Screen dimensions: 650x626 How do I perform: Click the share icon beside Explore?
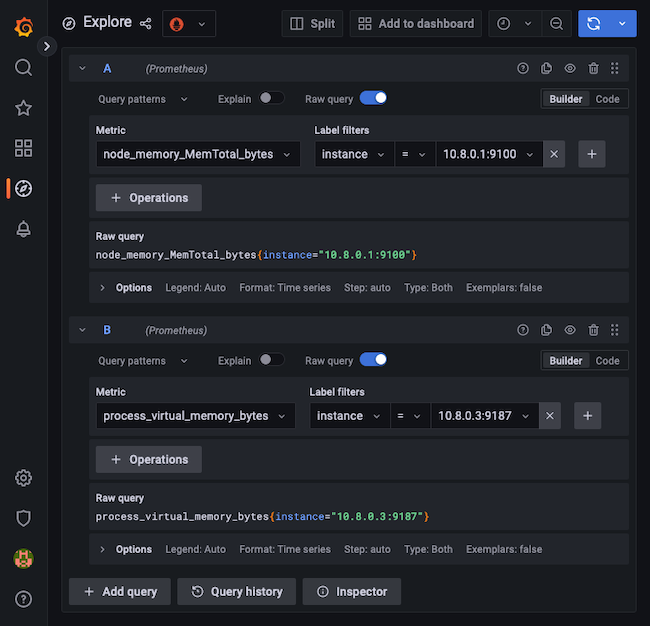[146, 23]
